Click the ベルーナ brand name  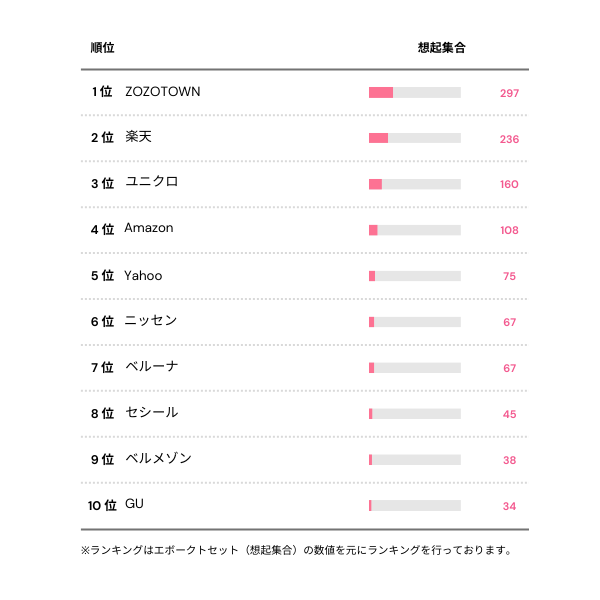click(152, 367)
